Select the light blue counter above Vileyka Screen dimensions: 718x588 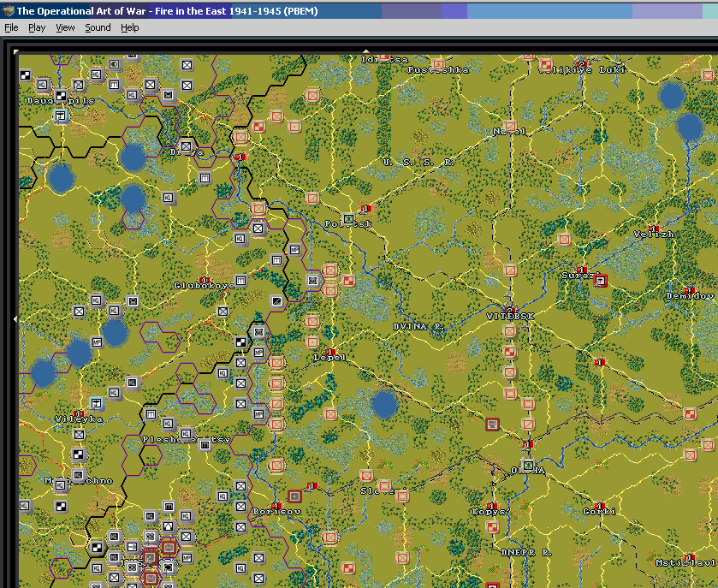tap(96, 403)
